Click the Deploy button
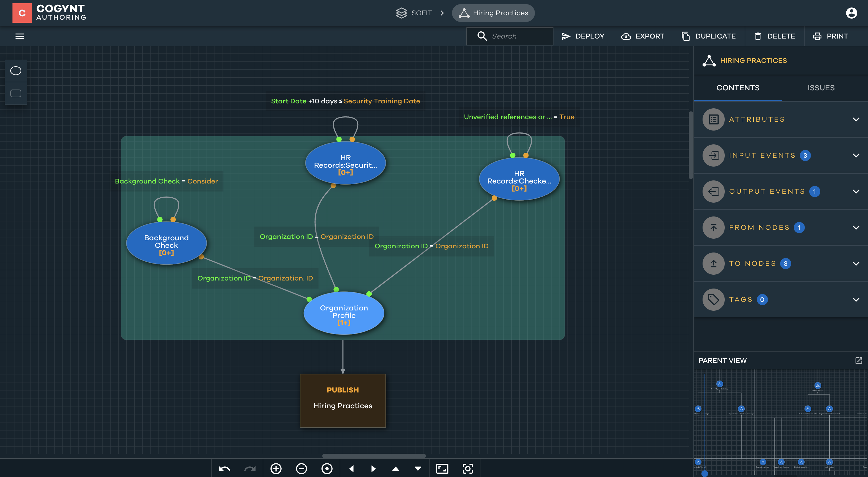This screenshot has width=868, height=477. pyautogui.click(x=583, y=36)
